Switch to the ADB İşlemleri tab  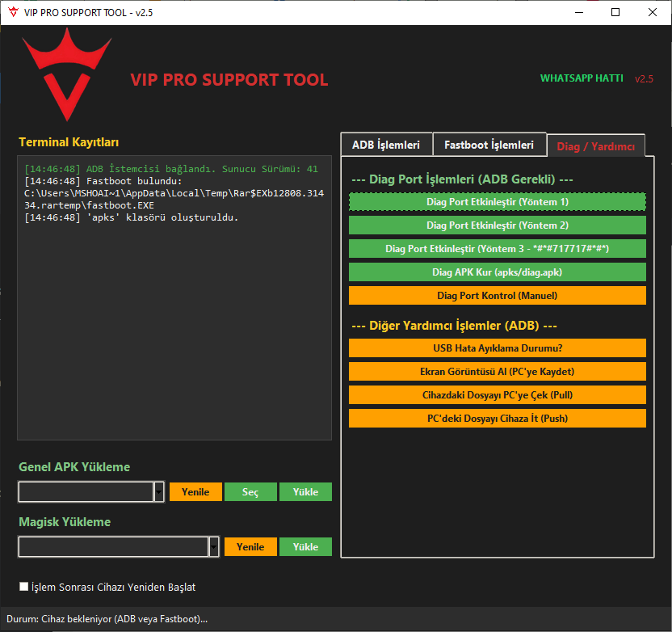coord(386,144)
